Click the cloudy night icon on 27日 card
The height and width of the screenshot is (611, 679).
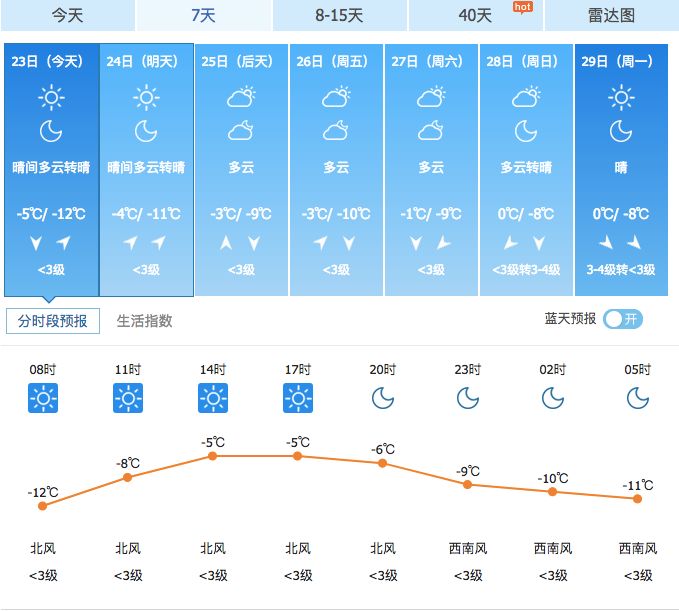coord(431,130)
